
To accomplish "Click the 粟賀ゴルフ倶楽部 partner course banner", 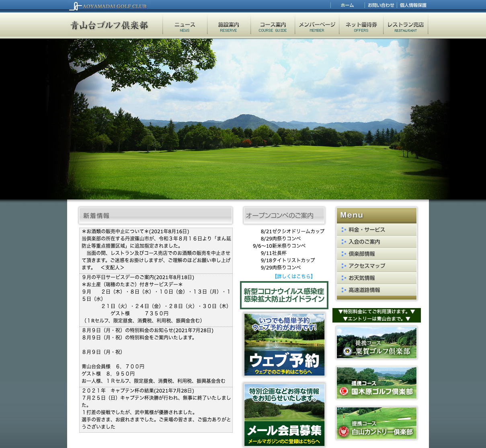I will pos(377,343).
